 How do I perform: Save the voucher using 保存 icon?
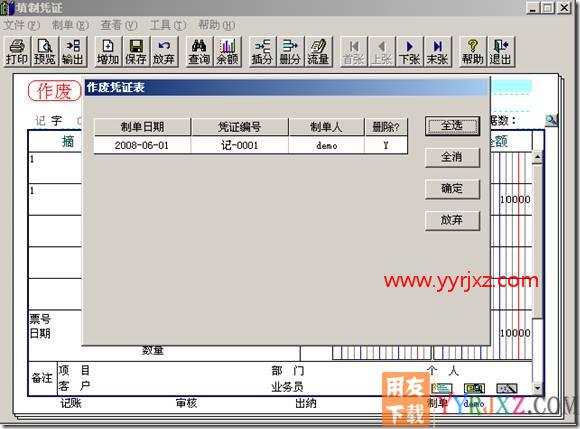coord(136,52)
